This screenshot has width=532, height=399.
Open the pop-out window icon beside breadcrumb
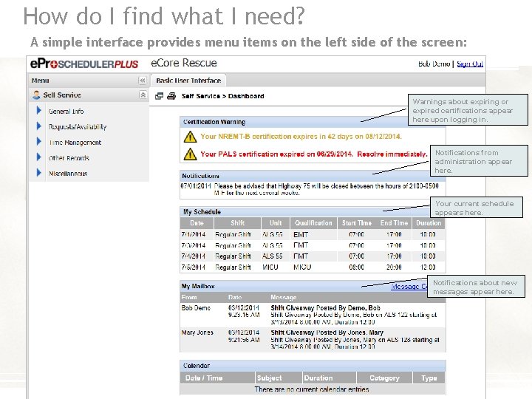(159, 96)
